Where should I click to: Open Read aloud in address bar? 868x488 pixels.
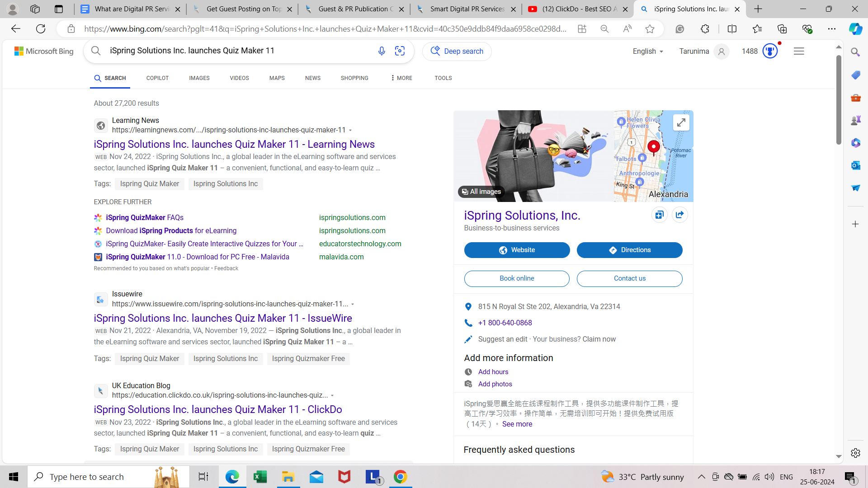(627, 29)
